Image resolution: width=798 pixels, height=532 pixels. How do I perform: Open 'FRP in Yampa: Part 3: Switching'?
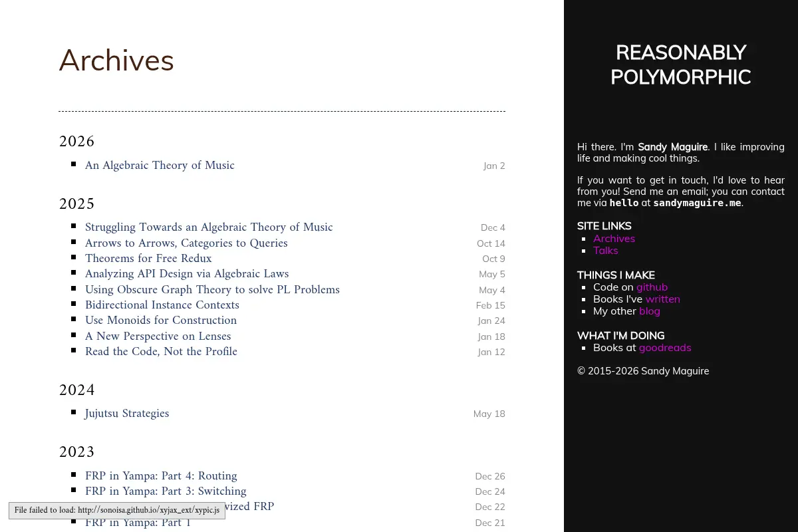(166, 491)
